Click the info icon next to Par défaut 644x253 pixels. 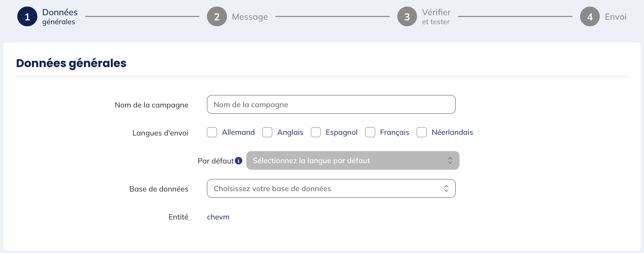(239, 160)
